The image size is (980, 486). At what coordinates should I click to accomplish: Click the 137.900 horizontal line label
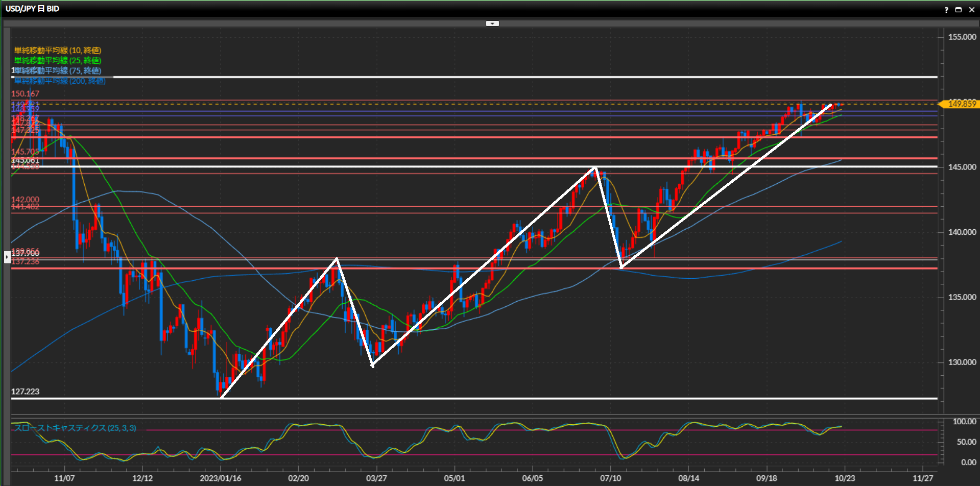pos(25,254)
